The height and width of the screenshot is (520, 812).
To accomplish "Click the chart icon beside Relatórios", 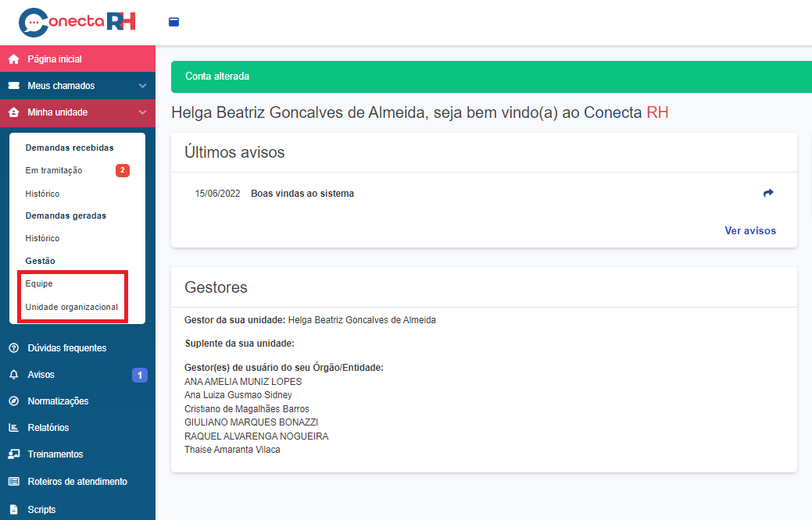I will click(13, 428).
